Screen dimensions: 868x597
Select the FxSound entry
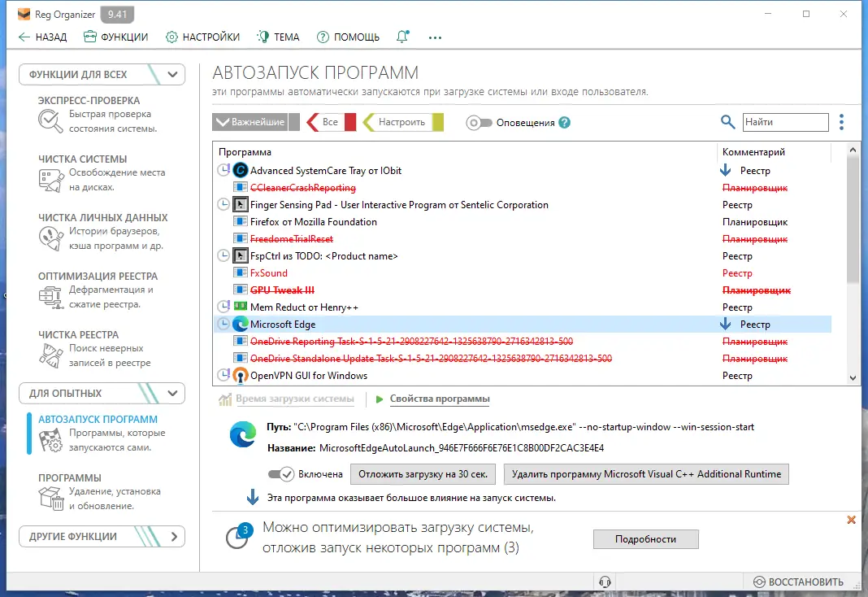click(522, 273)
